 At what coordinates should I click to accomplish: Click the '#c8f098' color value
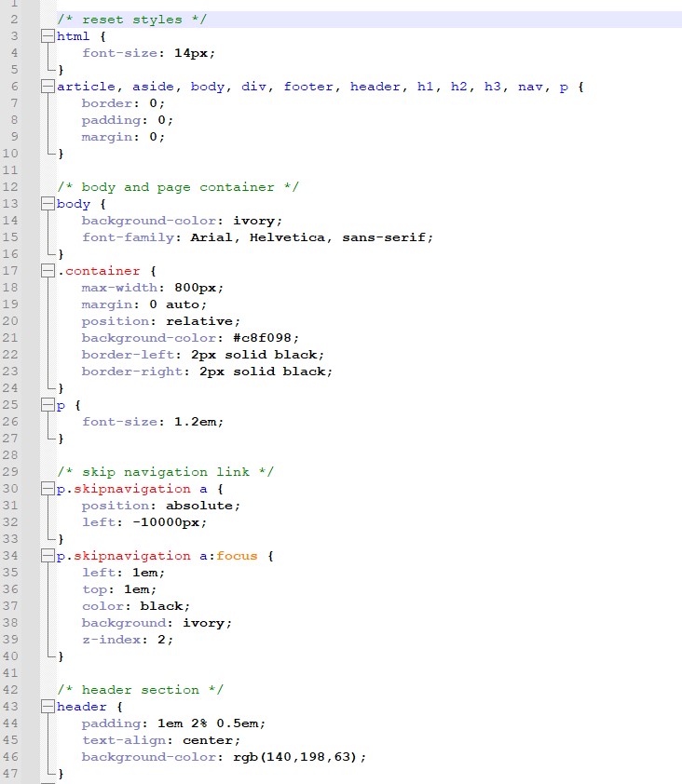click(262, 337)
